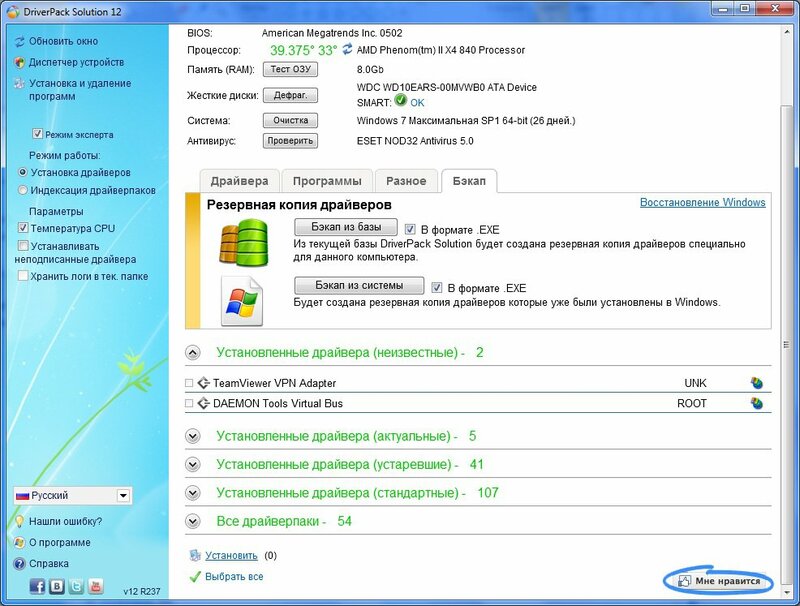Select the Индексация драйверпаков radio button
This screenshot has height=606, width=800.
22,190
